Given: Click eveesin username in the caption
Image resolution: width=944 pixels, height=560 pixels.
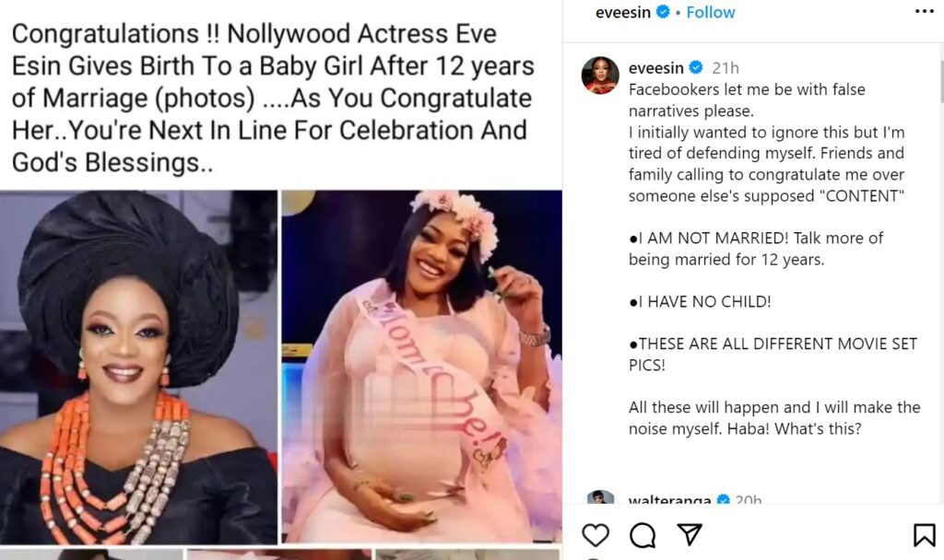Looking at the screenshot, I should pyautogui.click(x=655, y=68).
